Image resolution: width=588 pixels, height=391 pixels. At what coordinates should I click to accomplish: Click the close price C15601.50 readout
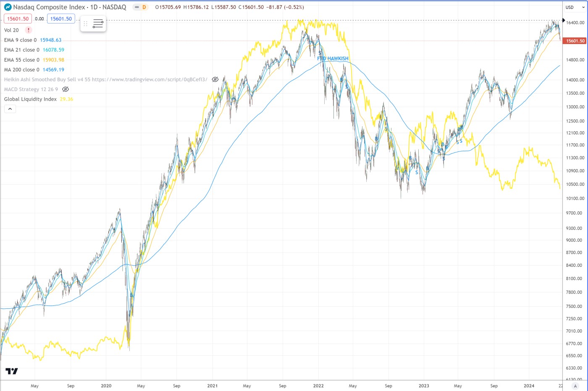pos(251,7)
